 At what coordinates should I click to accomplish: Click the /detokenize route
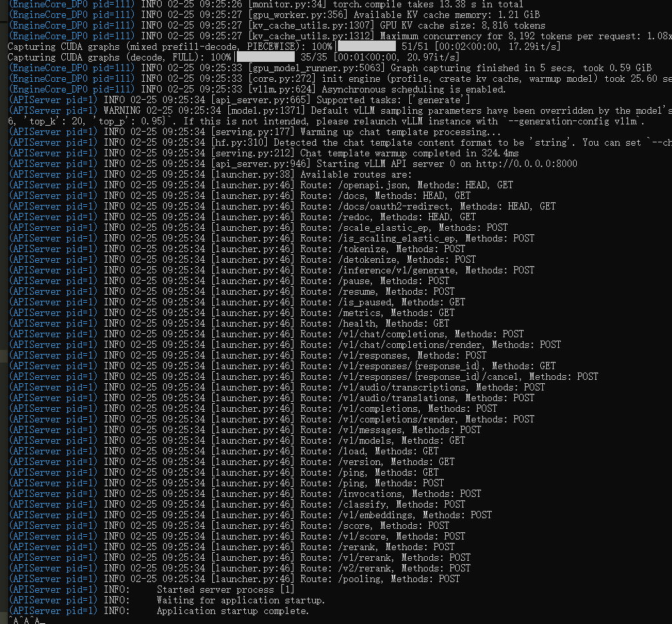(x=368, y=259)
